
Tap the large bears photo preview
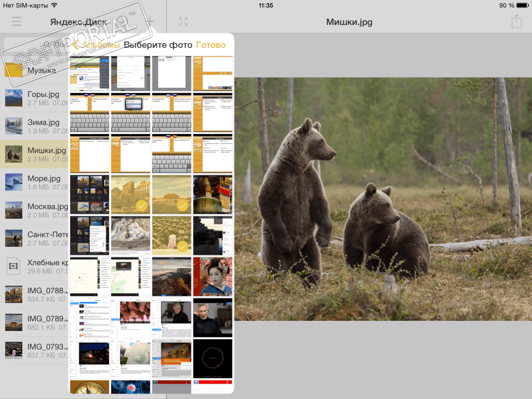tap(383, 199)
